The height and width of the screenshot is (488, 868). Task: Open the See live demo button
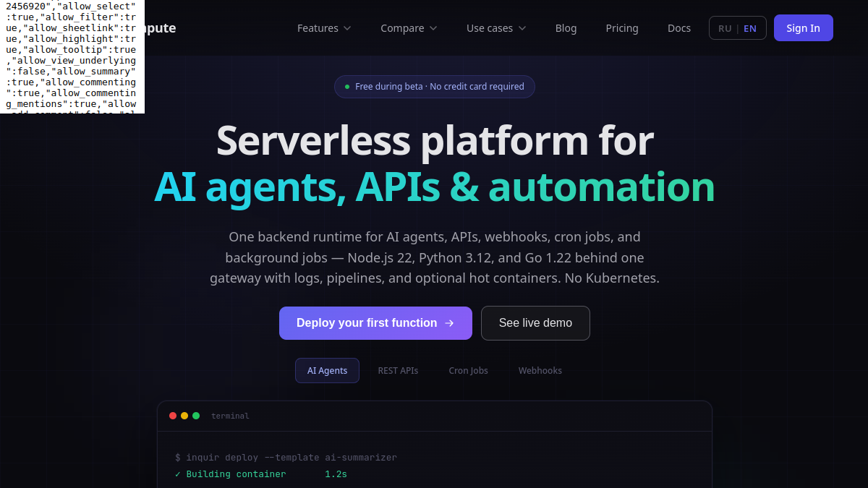tap(535, 323)
